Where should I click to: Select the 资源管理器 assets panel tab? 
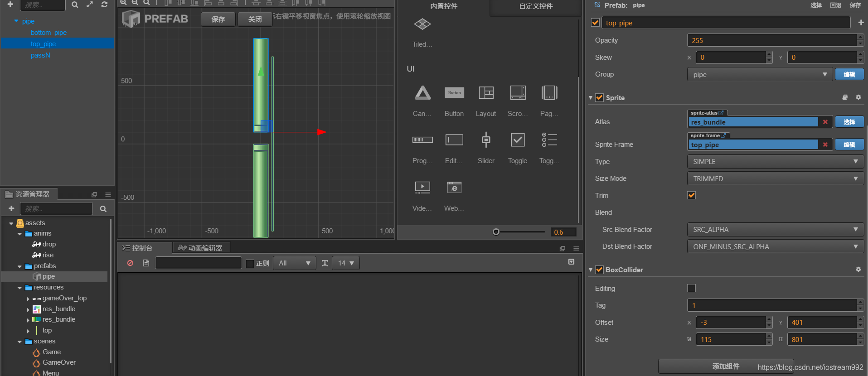pos(28,194)
